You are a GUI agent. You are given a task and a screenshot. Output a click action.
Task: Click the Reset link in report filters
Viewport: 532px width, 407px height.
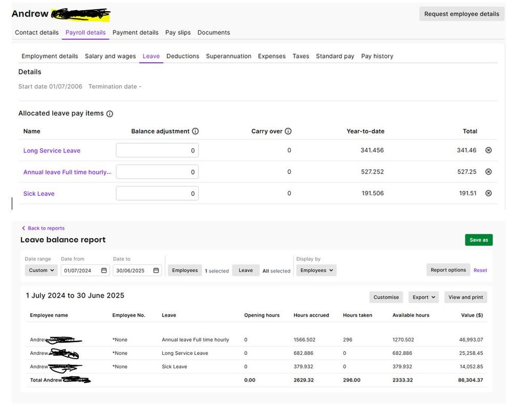[x=480, y=270]
